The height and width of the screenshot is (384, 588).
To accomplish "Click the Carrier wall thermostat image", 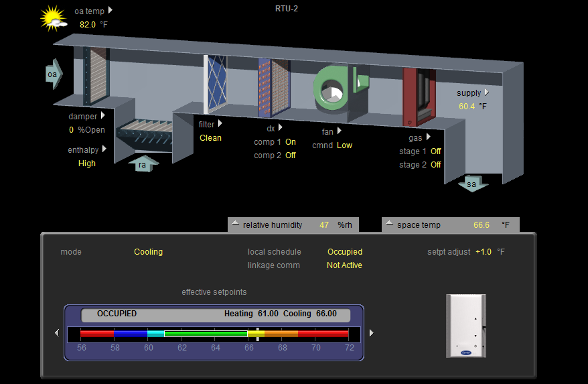I will 466,326.
